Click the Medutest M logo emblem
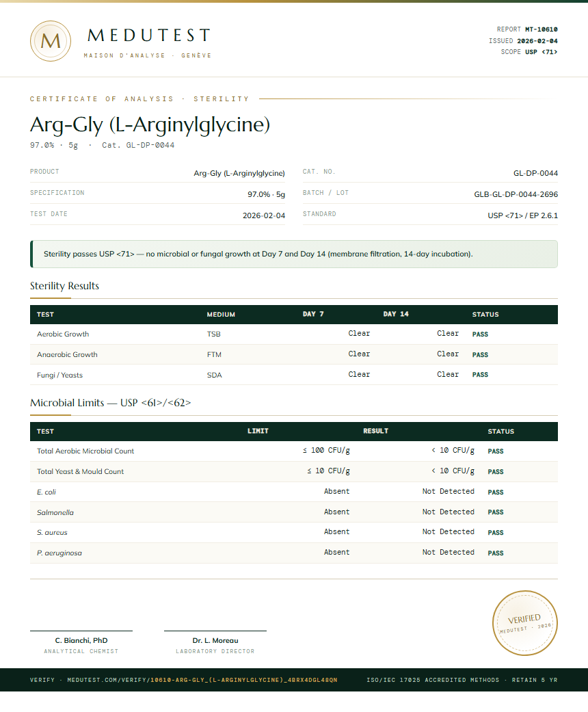The width and height of the screenshot is (588, 712). (51, 41)
